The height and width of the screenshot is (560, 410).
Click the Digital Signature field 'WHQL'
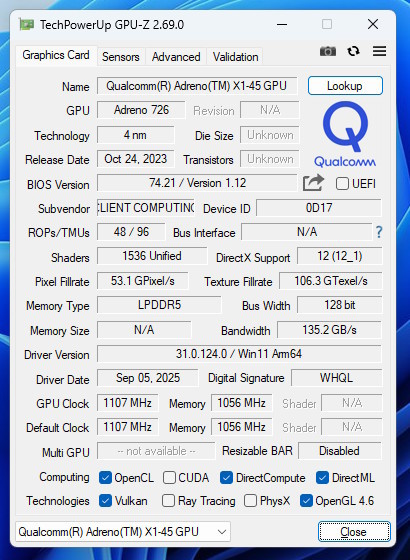coord(336,378)
